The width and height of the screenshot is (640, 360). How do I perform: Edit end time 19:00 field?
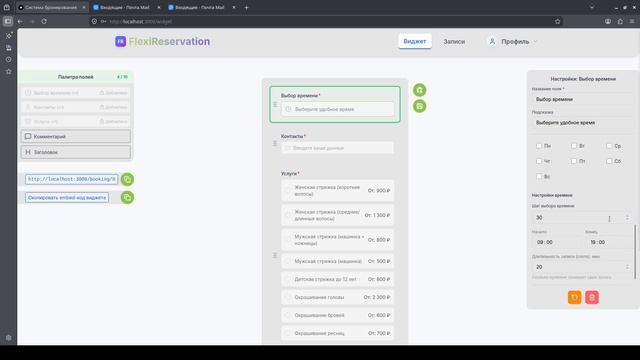tap(609, 242)
